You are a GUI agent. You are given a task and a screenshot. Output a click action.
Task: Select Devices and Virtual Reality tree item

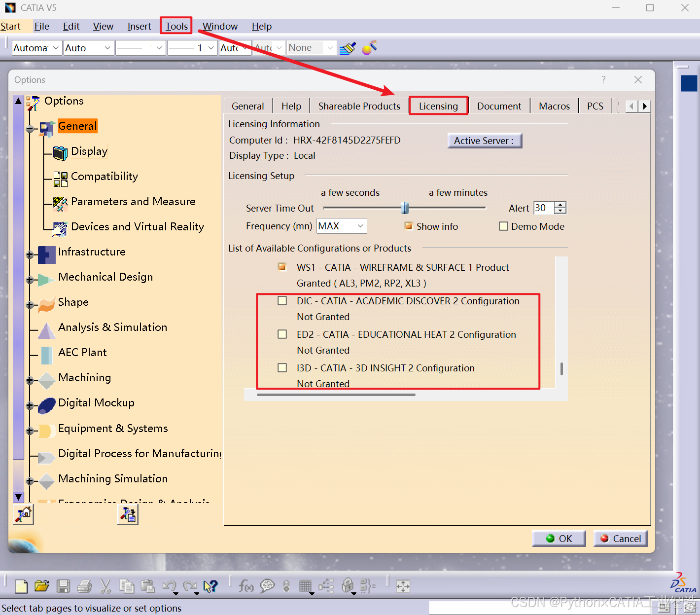pyautogui.click(x=138, y=226)
